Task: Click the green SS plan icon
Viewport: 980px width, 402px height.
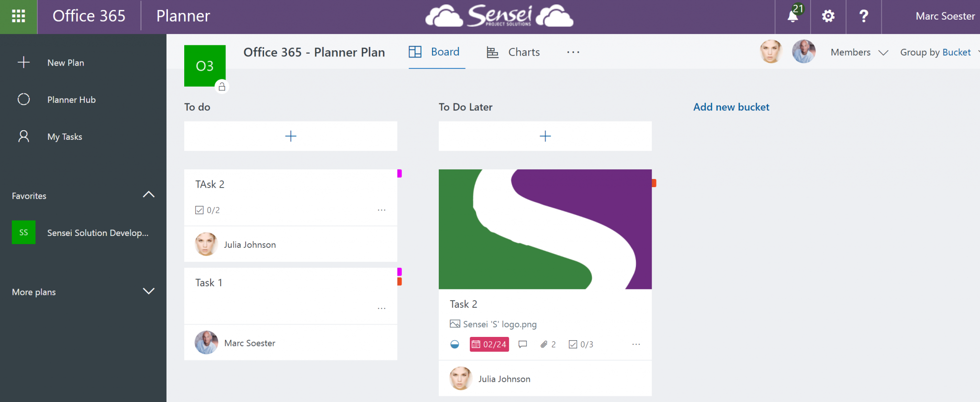Action: 23,232
